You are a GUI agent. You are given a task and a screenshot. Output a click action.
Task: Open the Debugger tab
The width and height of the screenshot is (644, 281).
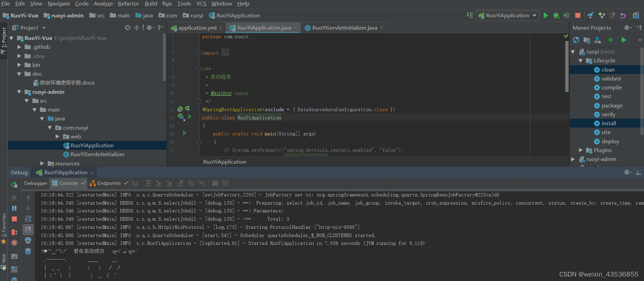coord(36,183)
